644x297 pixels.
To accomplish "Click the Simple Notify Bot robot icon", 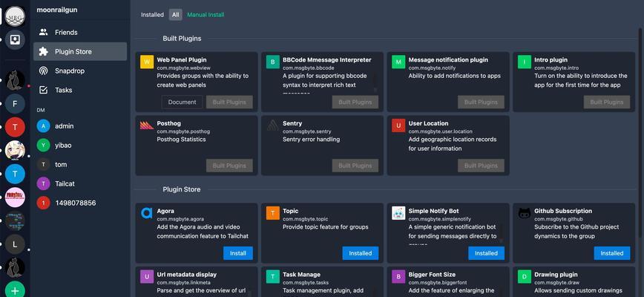I will pyautogui.click(x=398, y=213).
